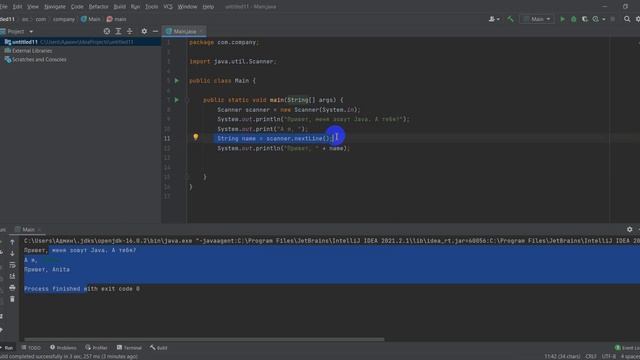The image size is (640, 360).
Task: Click the 11:42 caret position in status bar
Action: click(x=562, y=357)
